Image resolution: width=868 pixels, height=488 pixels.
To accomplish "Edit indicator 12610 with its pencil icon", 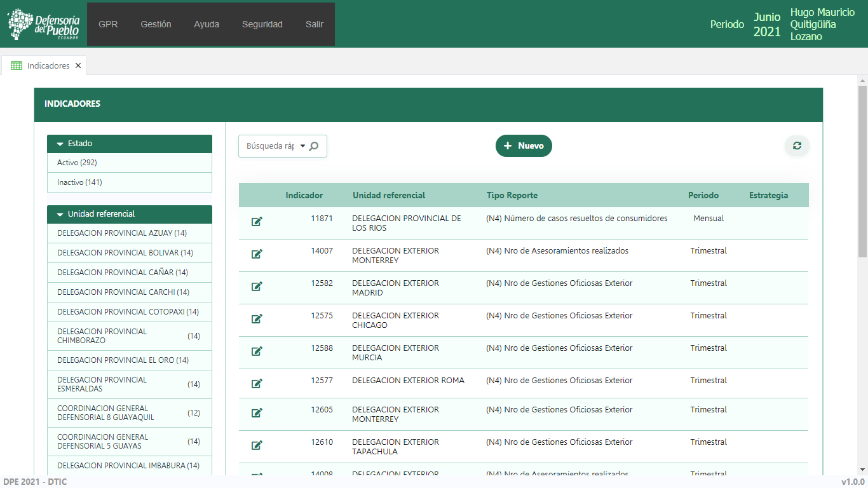I will [257, 445].
